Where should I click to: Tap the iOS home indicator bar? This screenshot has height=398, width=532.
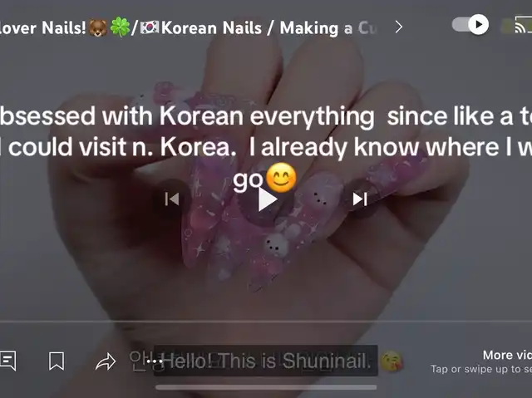266,387
